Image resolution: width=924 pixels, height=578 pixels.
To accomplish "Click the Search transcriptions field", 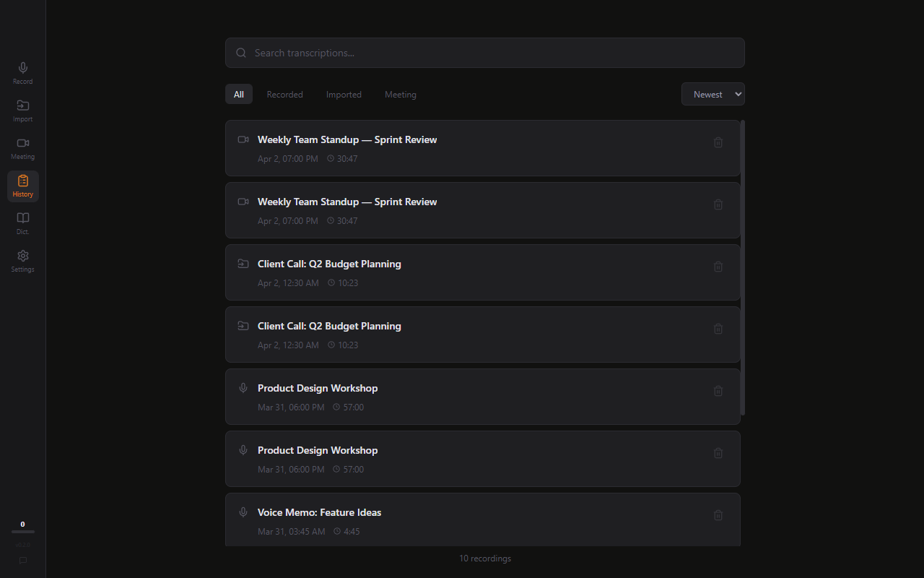I will tap(485, 53).
